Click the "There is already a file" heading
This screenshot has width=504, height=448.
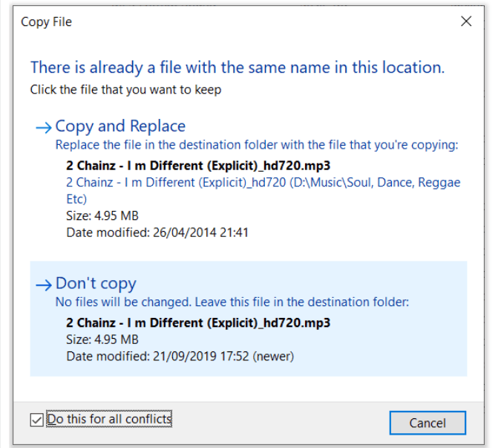pos(238,68)
